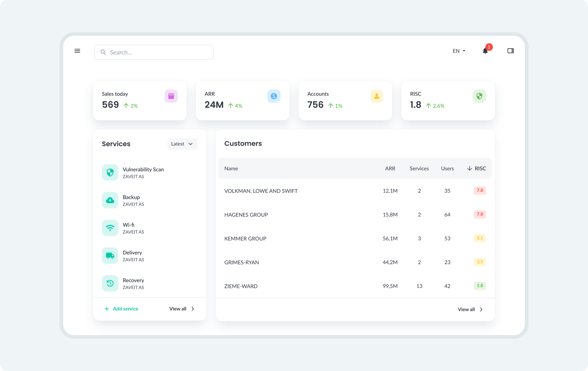This screenshot has height=371, width=588.
Task: Click the RISC shield icon
Action: point(479,96)
